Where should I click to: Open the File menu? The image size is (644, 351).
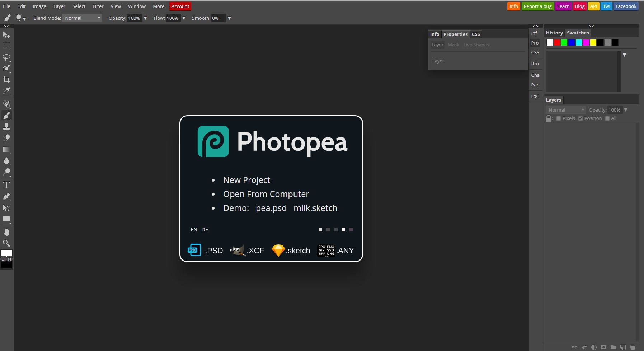(x=6, y=6)
